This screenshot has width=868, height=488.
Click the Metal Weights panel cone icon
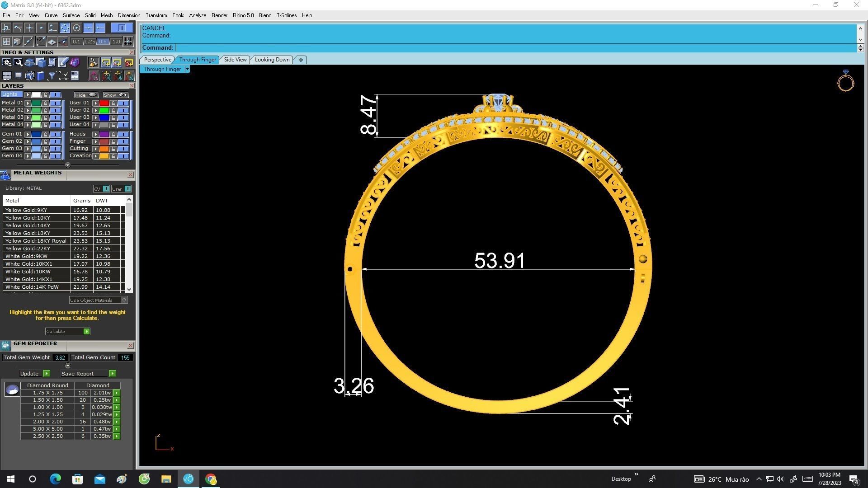(x=5, y=175)
